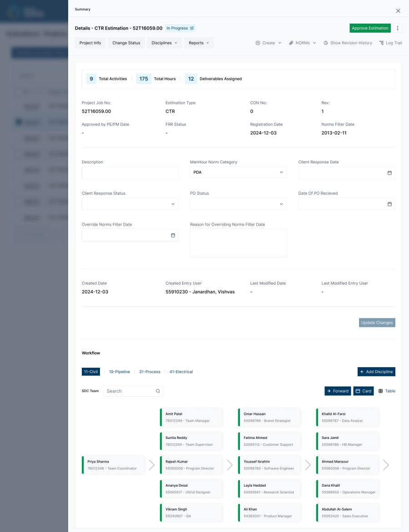This screenshot has height=532, width=409.
Task: Open the PO Status dropdown
Action: (x=238, y=204)
